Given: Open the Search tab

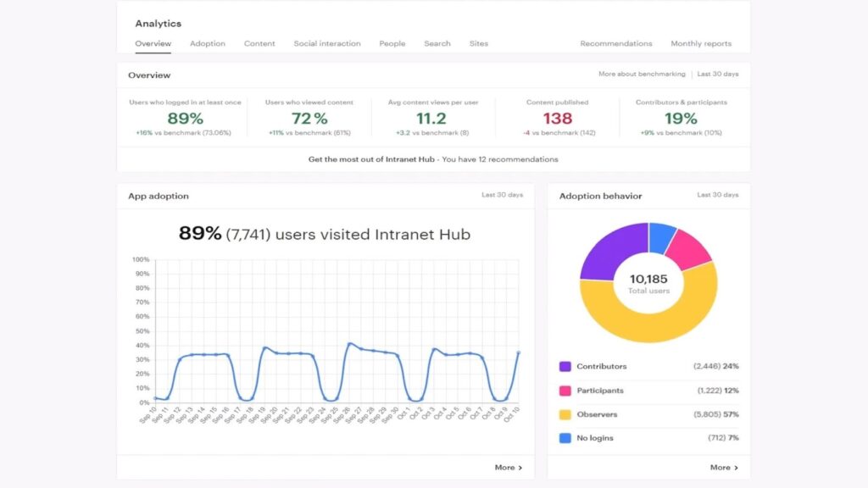Looking at the screenshot, I should 437,43.
